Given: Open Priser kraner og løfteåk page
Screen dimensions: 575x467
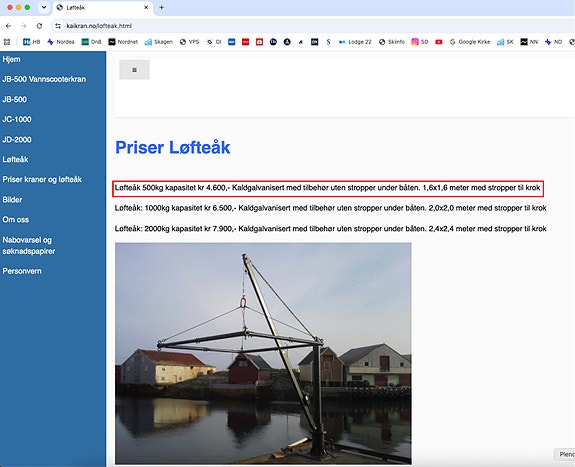Looking at the screenshot, I should [x=42, y=179].
